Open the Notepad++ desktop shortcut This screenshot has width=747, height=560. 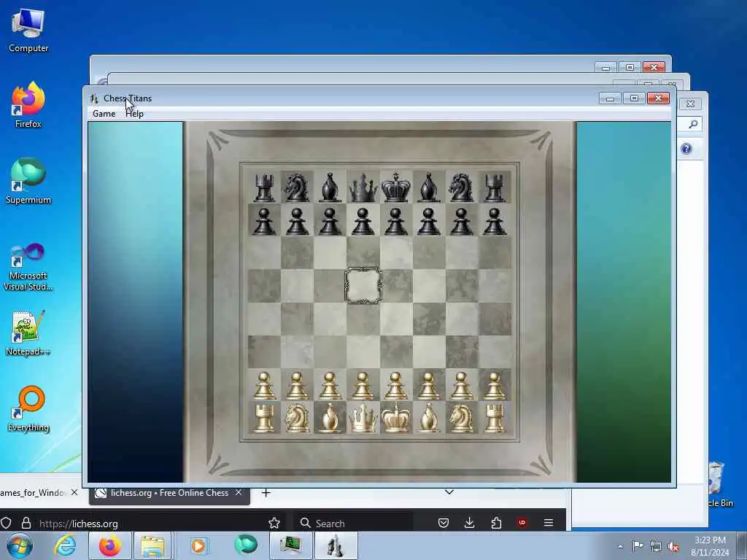click(28, 333)
